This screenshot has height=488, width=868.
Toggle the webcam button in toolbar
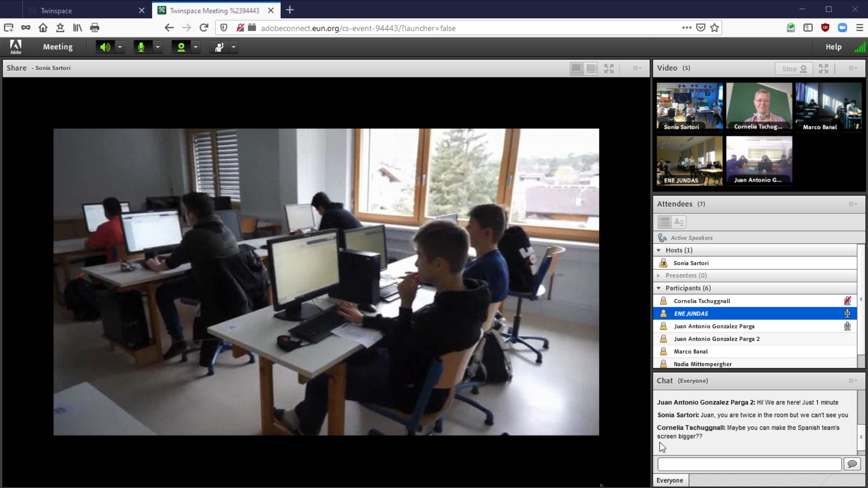point(181,47)
